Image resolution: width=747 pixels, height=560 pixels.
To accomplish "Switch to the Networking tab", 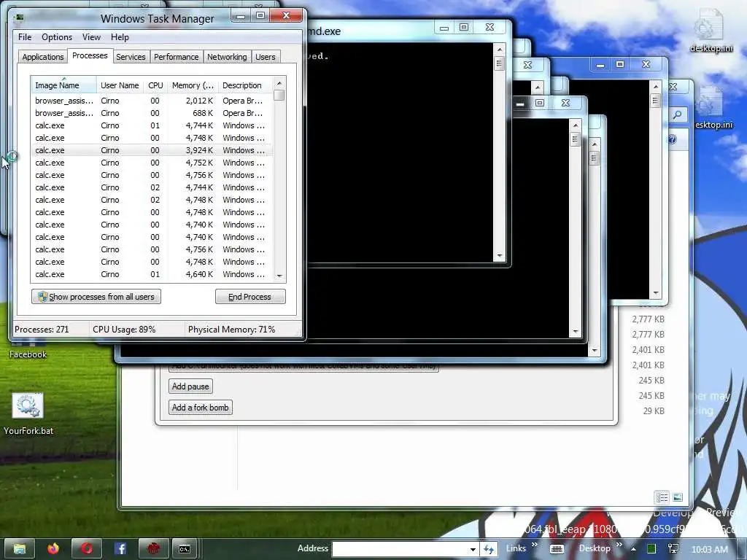I will point(227,57).
